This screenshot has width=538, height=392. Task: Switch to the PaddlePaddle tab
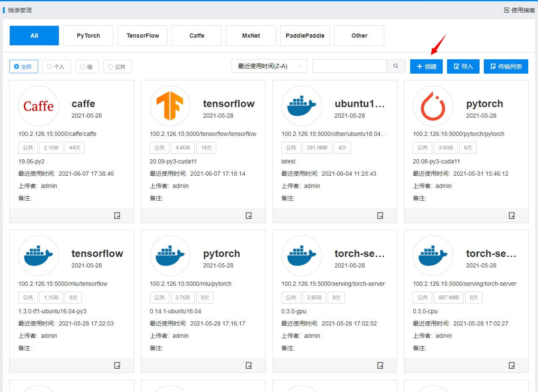(305, 36)
